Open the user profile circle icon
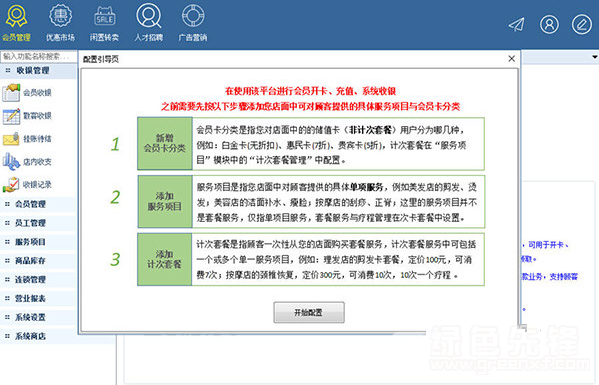 (x=549, y=24)
